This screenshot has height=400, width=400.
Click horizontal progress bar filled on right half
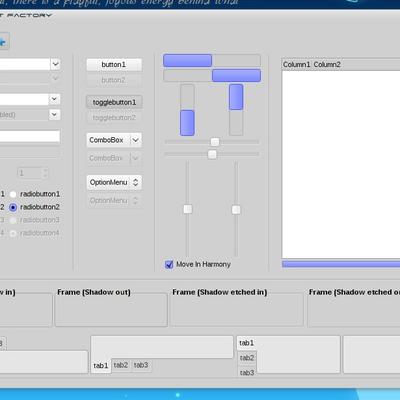pos(212,75)
